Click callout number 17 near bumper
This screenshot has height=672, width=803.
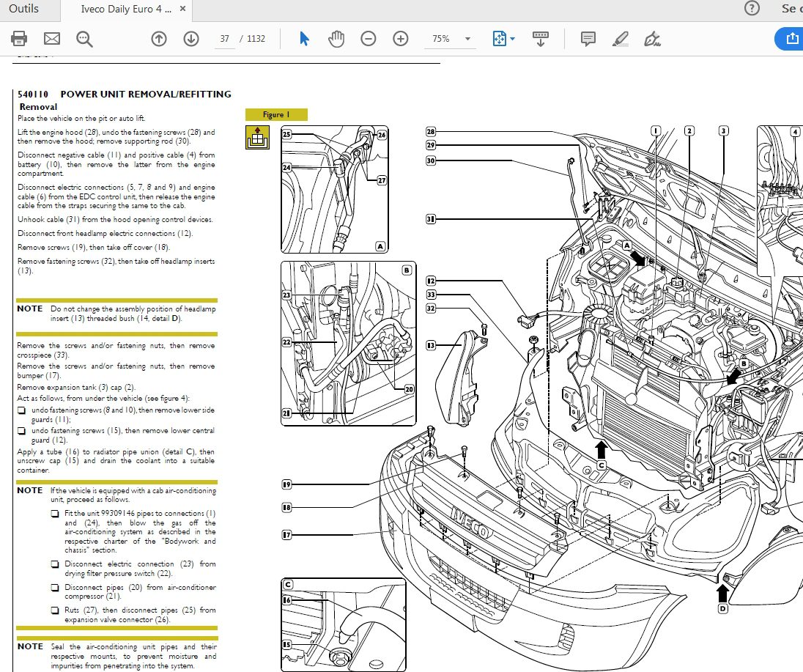tap(286, 535)
